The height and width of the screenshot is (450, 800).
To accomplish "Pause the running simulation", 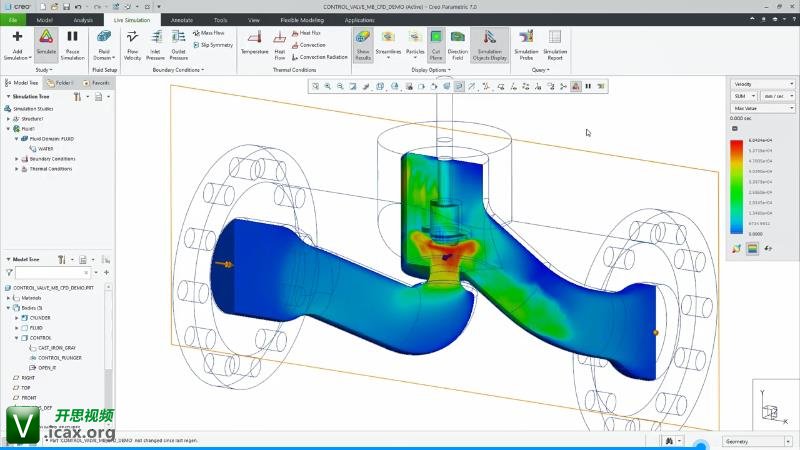I will 72,44.
